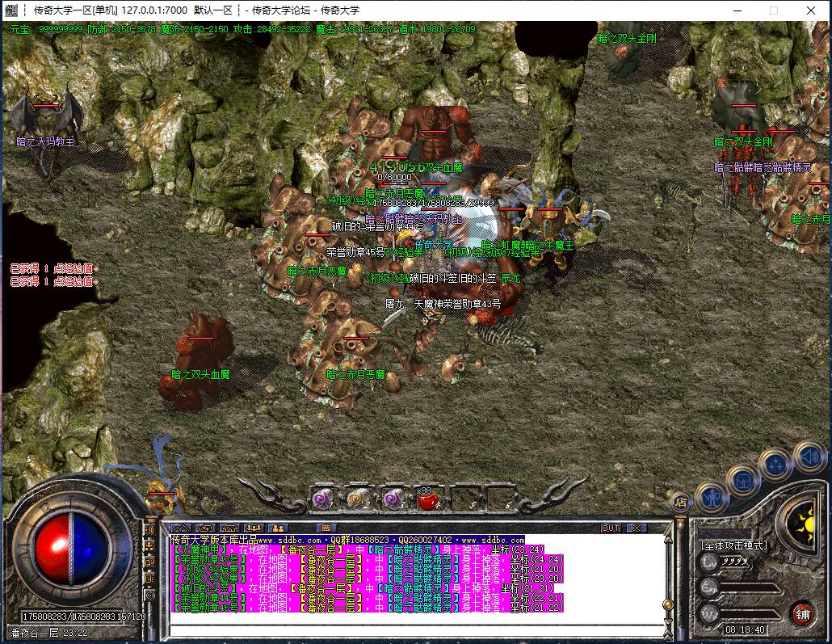This screenshot has height=644, width=832.
Task: Use the red potion x88 in slot 4
Action: (x=427, y=499)
